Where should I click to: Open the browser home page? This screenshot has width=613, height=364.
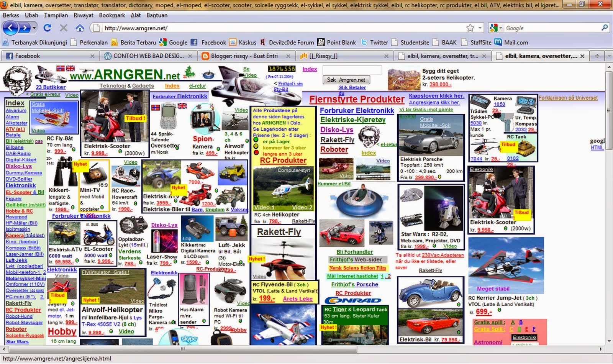pyautogui.click(x=80, y=28)
